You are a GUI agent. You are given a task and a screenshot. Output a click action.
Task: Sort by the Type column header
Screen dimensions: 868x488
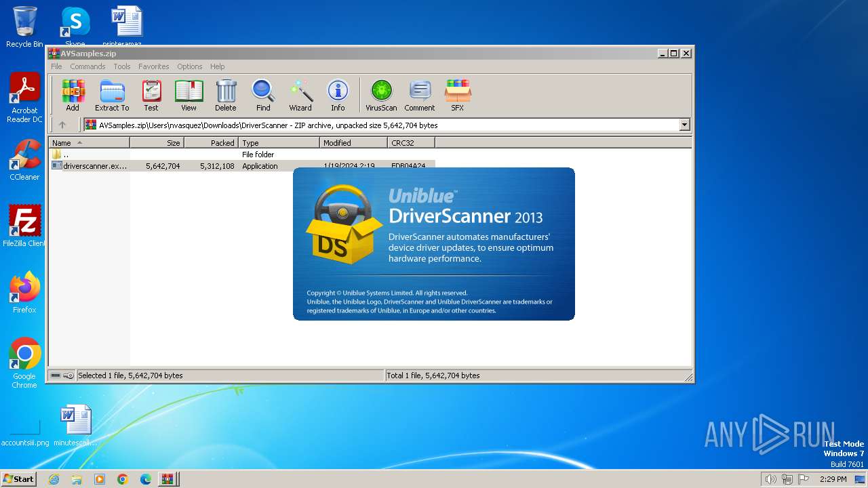coord(279,143)
